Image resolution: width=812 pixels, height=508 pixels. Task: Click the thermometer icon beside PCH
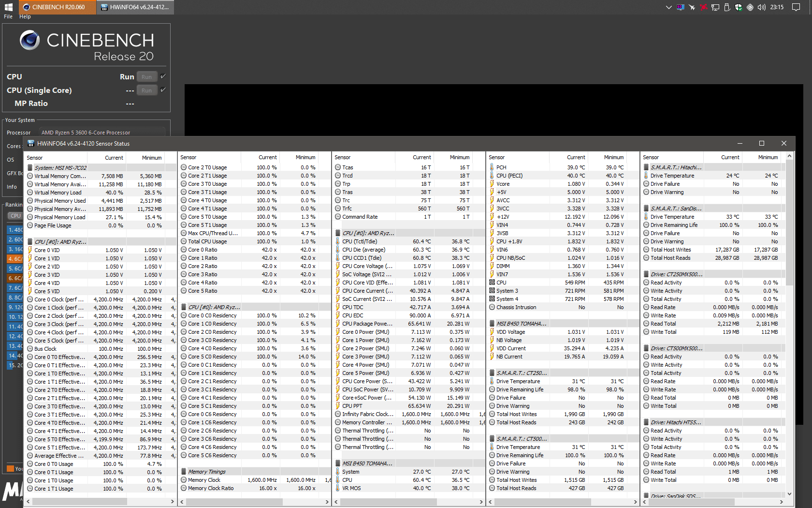coord(492,167)
